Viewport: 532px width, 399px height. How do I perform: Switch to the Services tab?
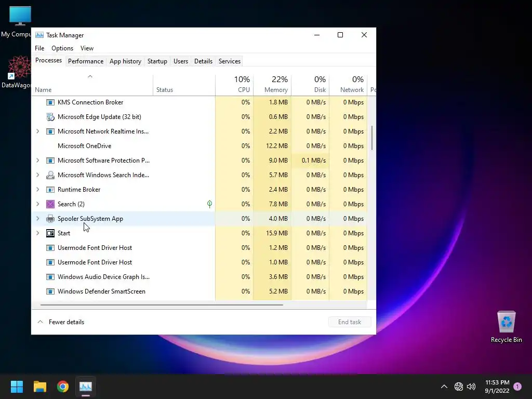(229, 61)
